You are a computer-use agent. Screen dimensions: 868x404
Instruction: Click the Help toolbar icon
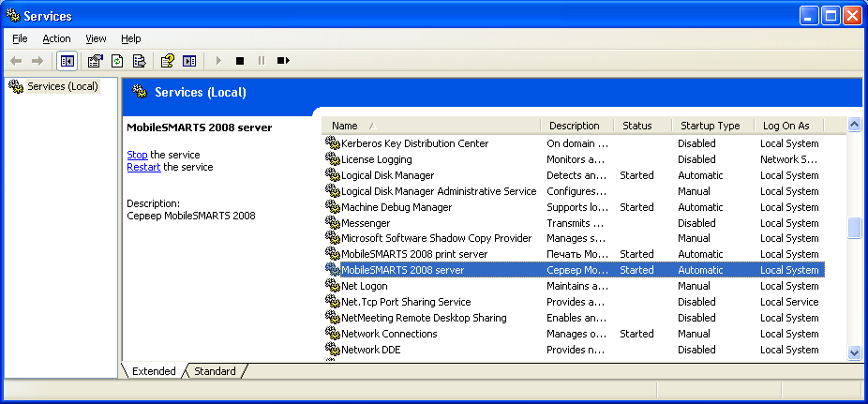[168, 60]
